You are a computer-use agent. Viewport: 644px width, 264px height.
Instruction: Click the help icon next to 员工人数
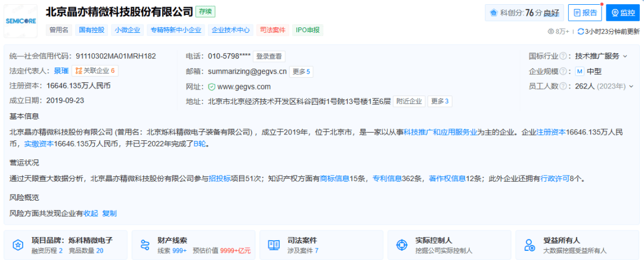click(563, 87)
